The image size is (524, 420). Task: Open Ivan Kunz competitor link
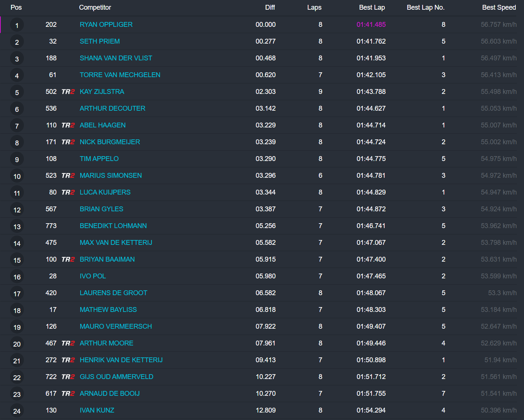pyautogui.click(x=97, y=410)
